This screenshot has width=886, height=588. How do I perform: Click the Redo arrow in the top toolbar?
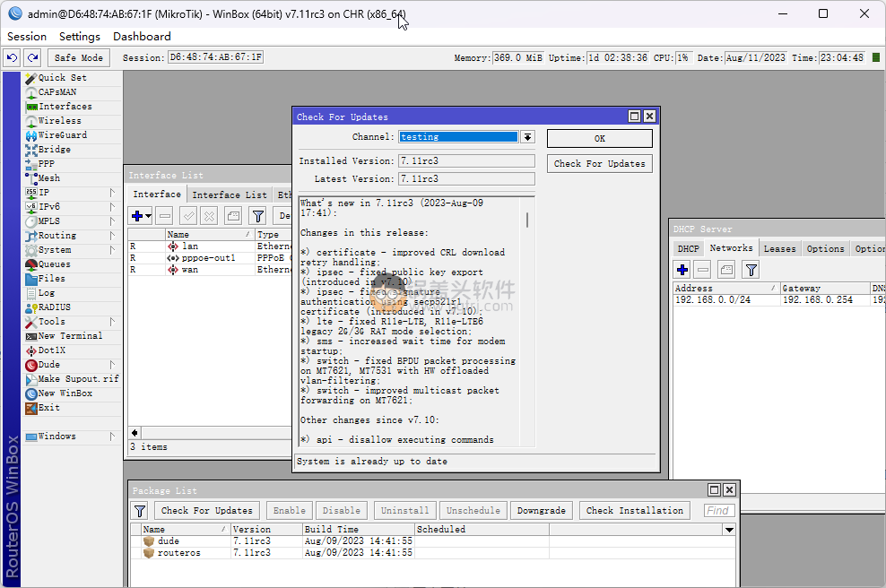tap(33, 57)
